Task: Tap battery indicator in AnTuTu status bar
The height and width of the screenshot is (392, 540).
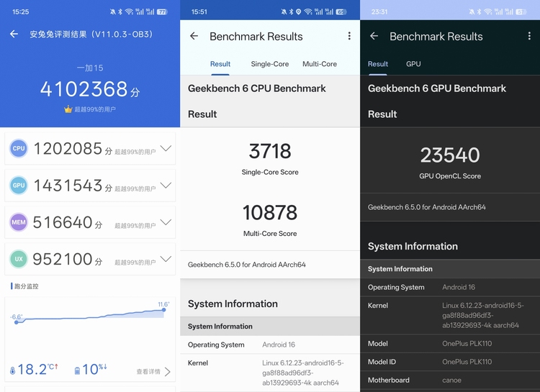Action: click(x=162, y=12)
